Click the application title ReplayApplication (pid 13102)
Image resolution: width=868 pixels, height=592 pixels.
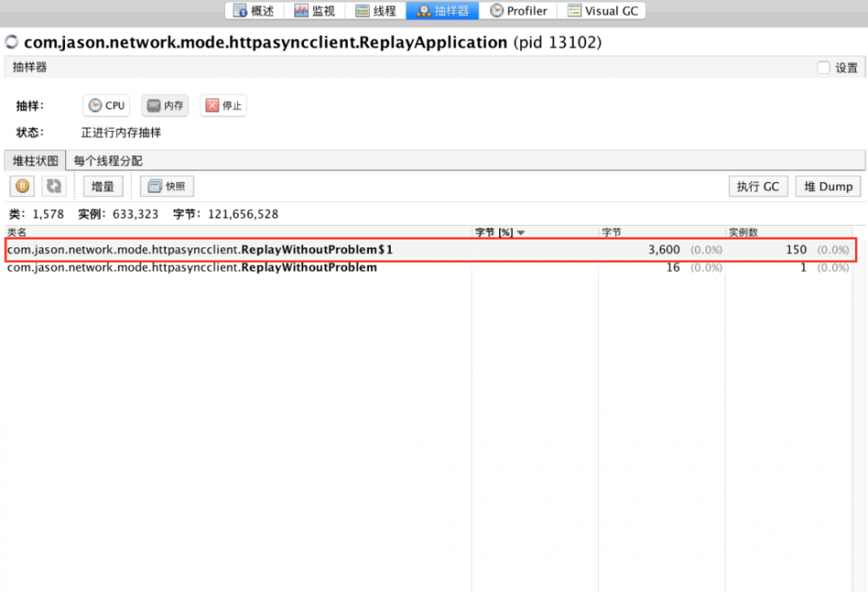(312, 43)
